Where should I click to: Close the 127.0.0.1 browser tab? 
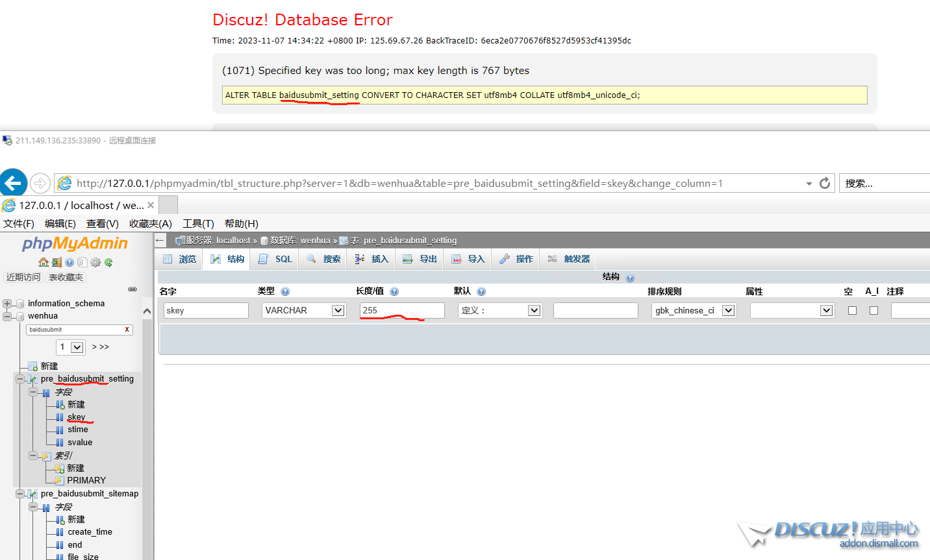pos(151,205)
